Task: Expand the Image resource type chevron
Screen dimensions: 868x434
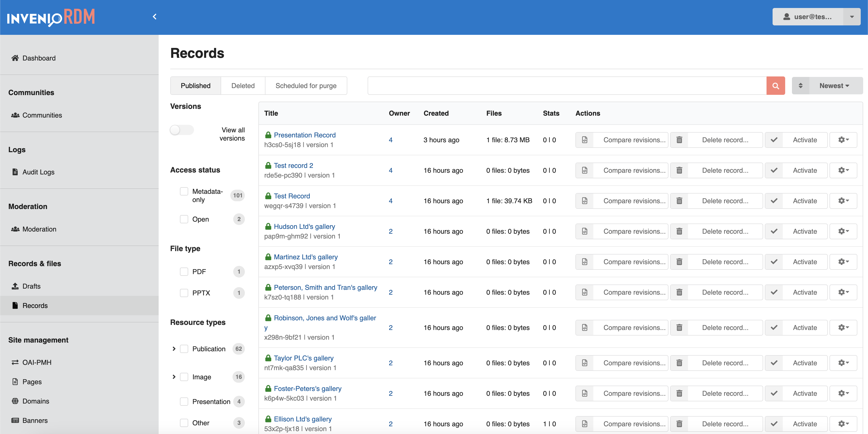Action: tap(174, 377)
